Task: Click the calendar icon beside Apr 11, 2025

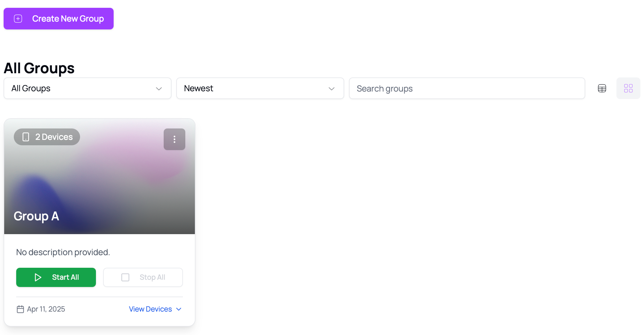Action: click(x=20, y=309)
